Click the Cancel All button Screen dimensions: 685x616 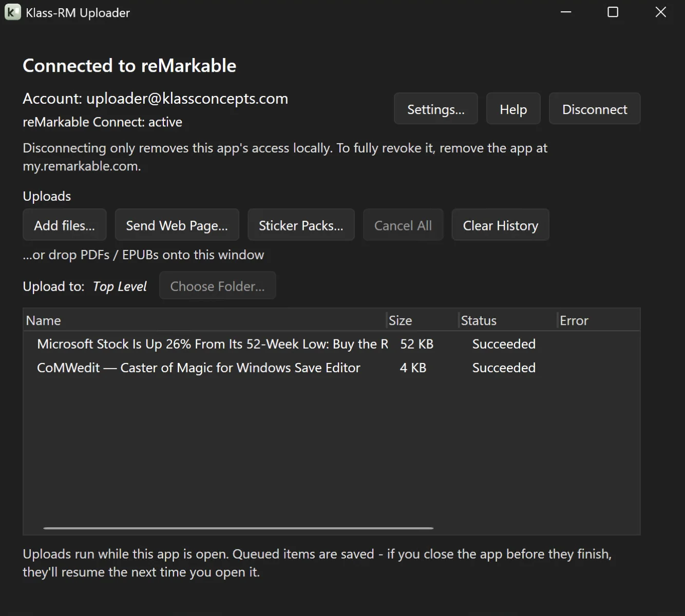click(x=403, y=225)
